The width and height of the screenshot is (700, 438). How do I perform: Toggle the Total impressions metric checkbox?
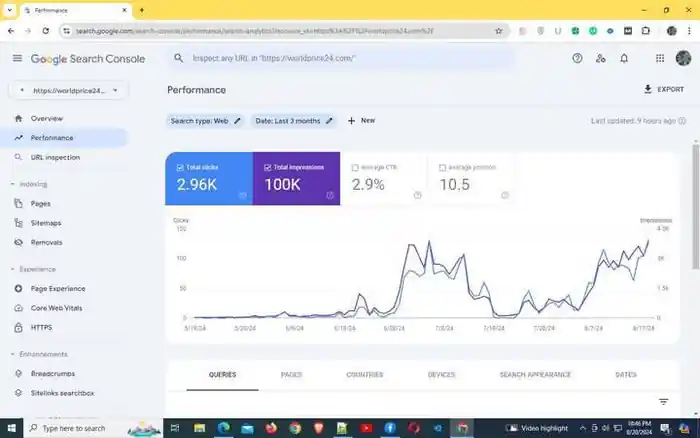(x=267, y=167)
